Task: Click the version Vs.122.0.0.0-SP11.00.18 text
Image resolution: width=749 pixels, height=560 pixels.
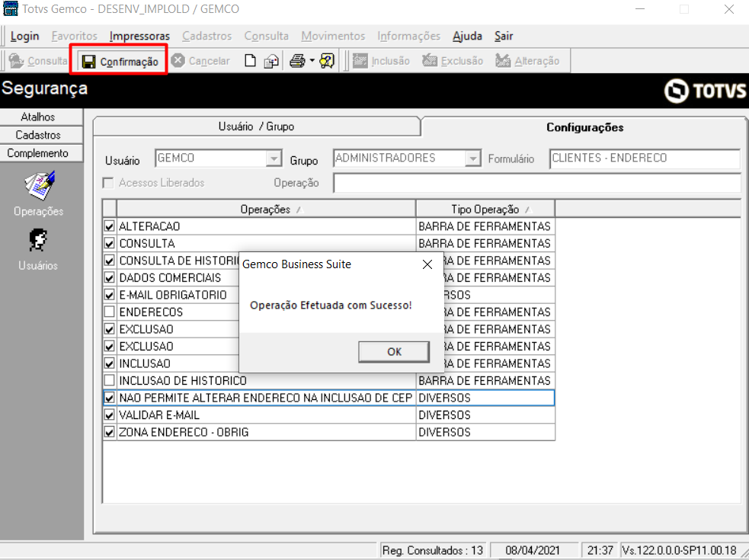Action: tap(679, 550)
